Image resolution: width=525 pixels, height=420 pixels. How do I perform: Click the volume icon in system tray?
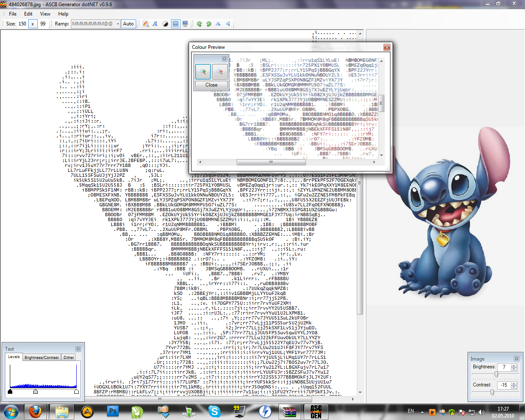(x=482, y=411)
